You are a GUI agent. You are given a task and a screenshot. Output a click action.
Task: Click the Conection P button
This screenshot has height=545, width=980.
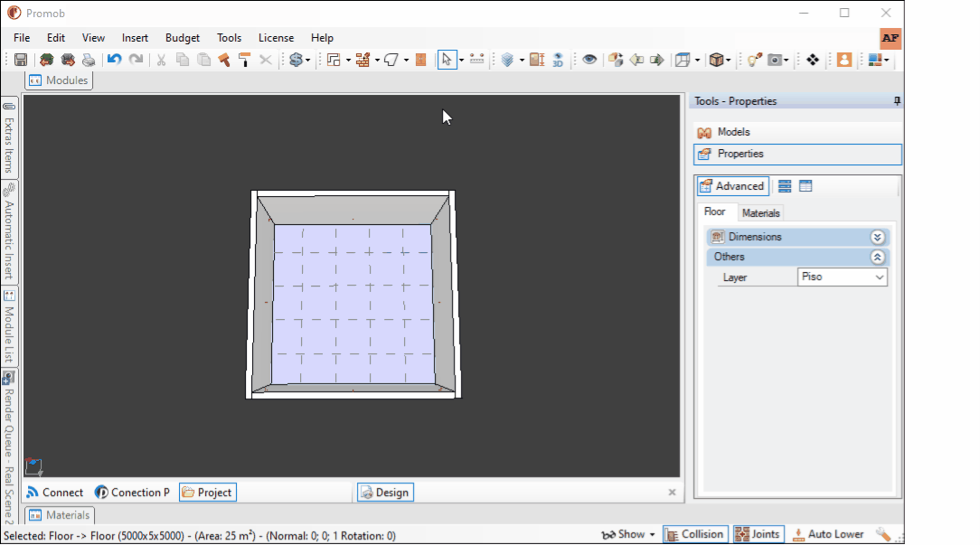pyautogui.click(x=133, y=493)
